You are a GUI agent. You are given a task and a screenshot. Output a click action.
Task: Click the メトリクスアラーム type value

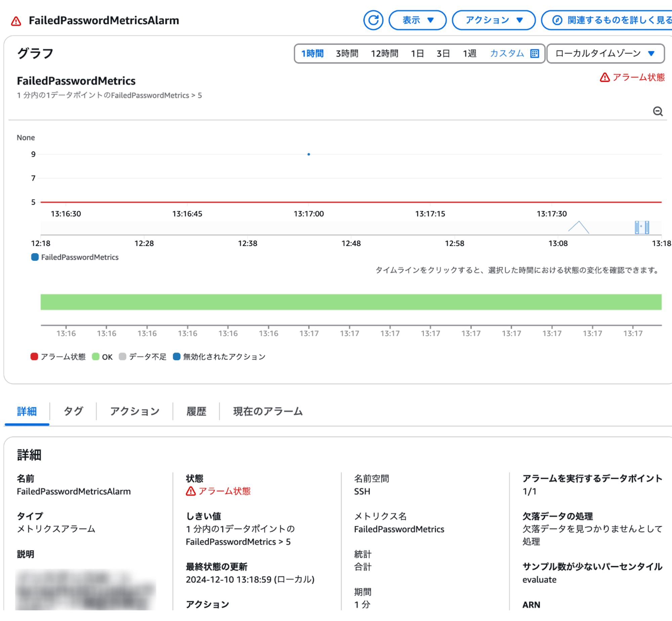pos(56,529)
